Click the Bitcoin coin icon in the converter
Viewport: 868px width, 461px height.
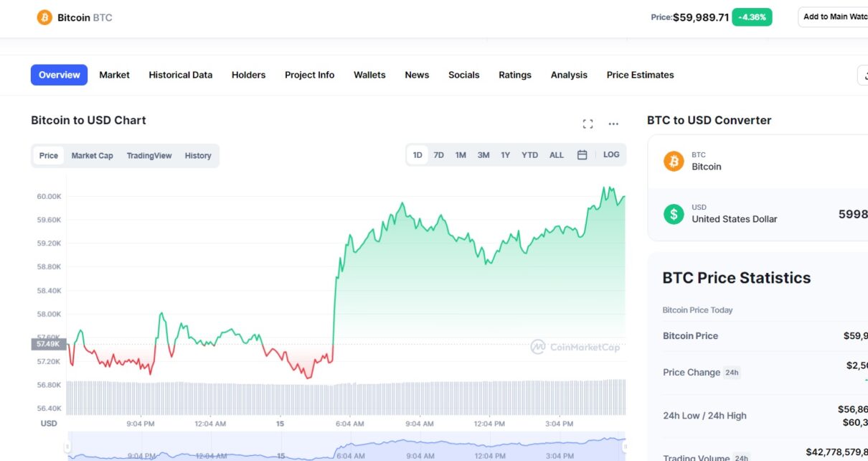(x=674, y=161)
